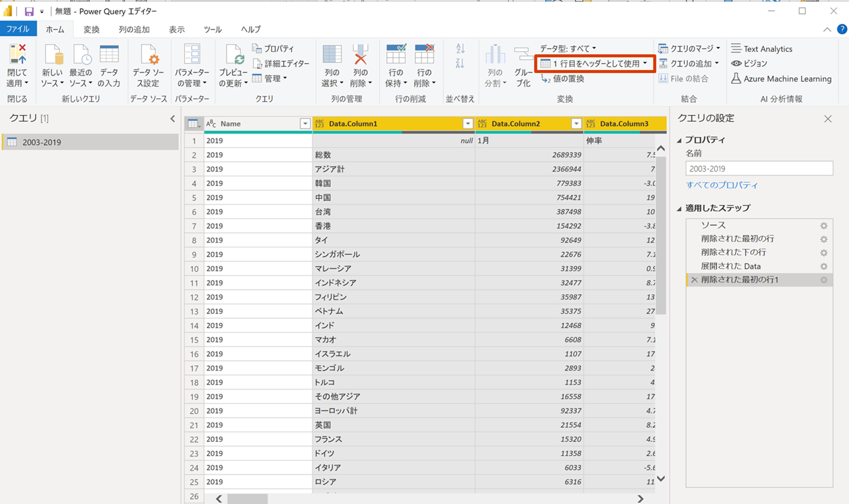Sort descending with the Z-A icon
This screenshot has height=504, width=849.
tap(461, 63)
